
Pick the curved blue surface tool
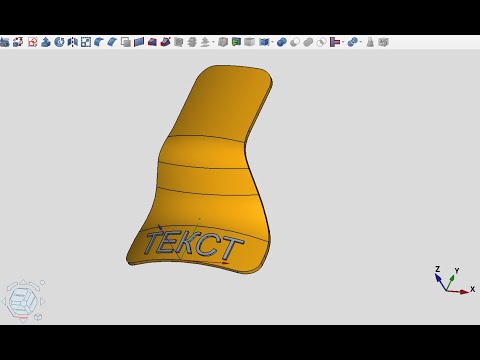coord(99,42)
